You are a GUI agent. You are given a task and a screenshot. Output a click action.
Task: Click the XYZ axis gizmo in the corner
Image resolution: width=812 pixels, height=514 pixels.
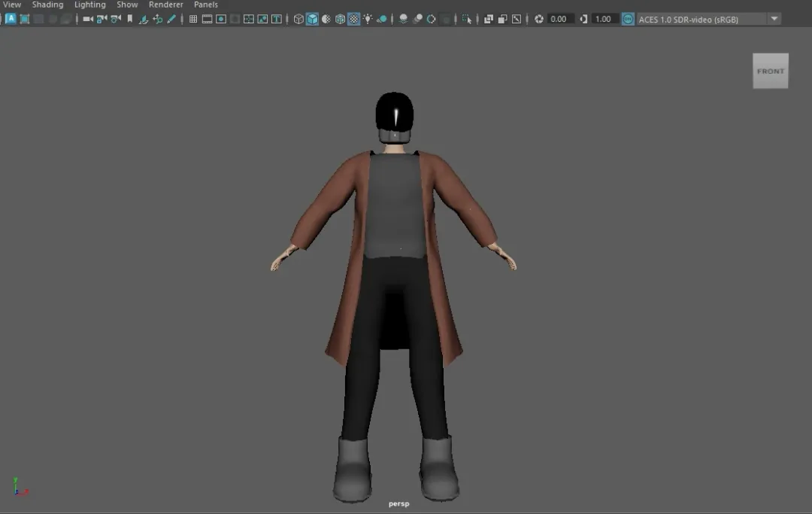coord(20,487)
